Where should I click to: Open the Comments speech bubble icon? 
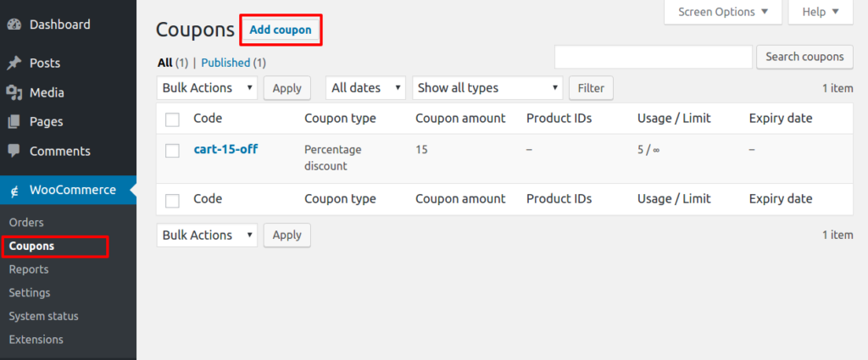[x=14, y=151]
